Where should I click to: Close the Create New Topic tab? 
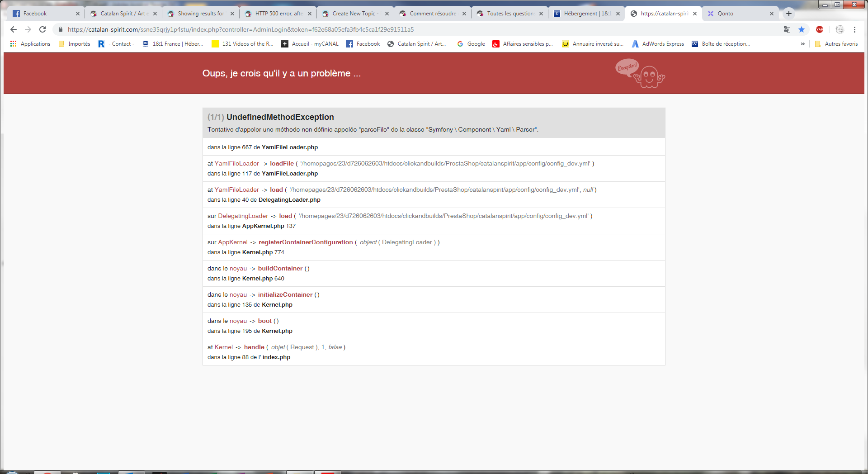pyautogui.click(x=387, y=14)
